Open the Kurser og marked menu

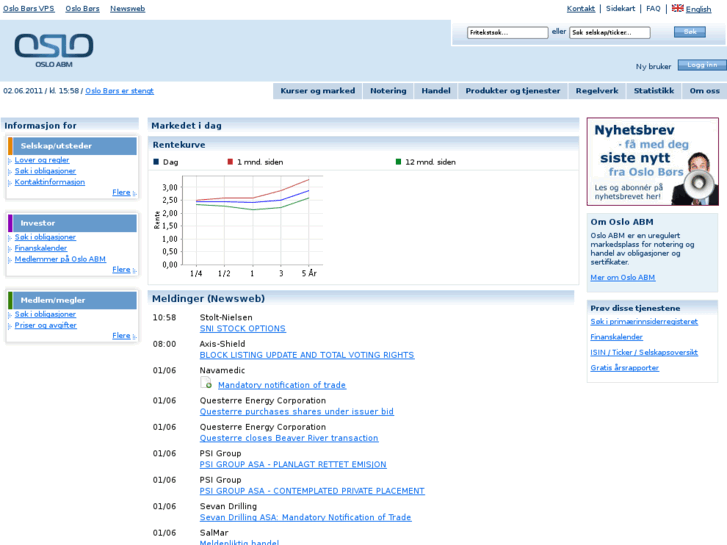318,91
